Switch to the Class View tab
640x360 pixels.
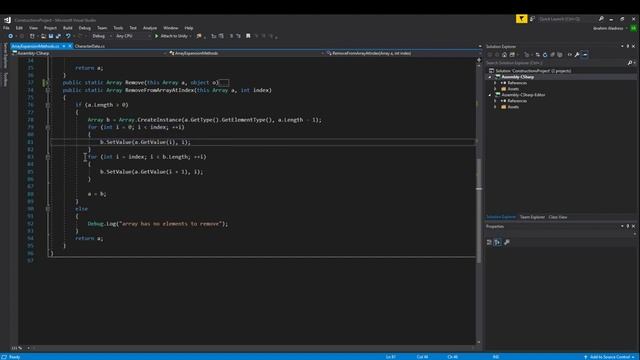(x=558, y=217)
